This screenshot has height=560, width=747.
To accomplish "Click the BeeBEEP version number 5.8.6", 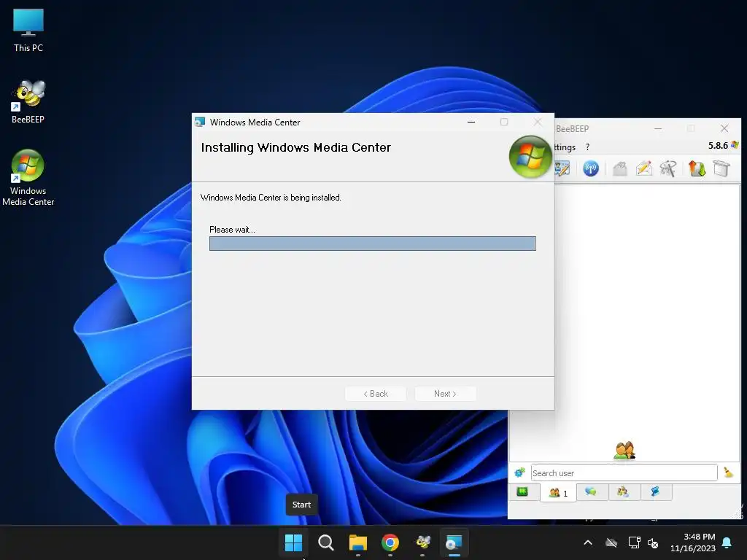I will pyautogui.click(x=718, y=145).
